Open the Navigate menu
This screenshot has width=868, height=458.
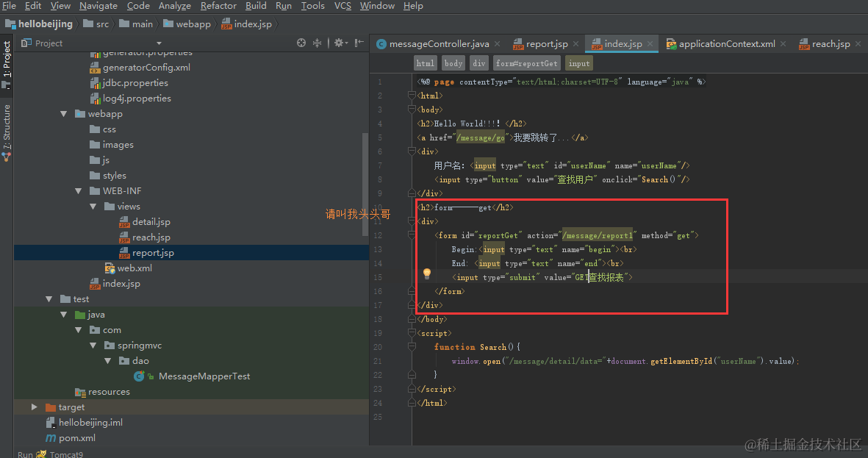pyautogui.click(x=98, y=6)
